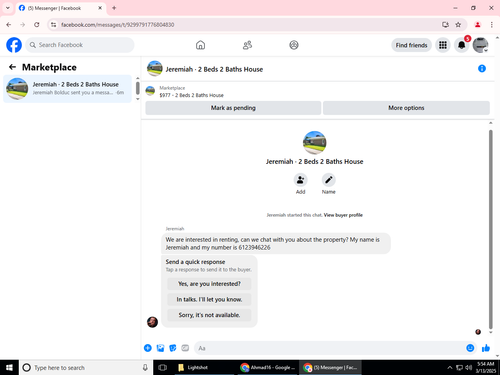Click the chat header listing thumbnail
Viewport: 500px width, 375px height.
(x=155, y=69)
